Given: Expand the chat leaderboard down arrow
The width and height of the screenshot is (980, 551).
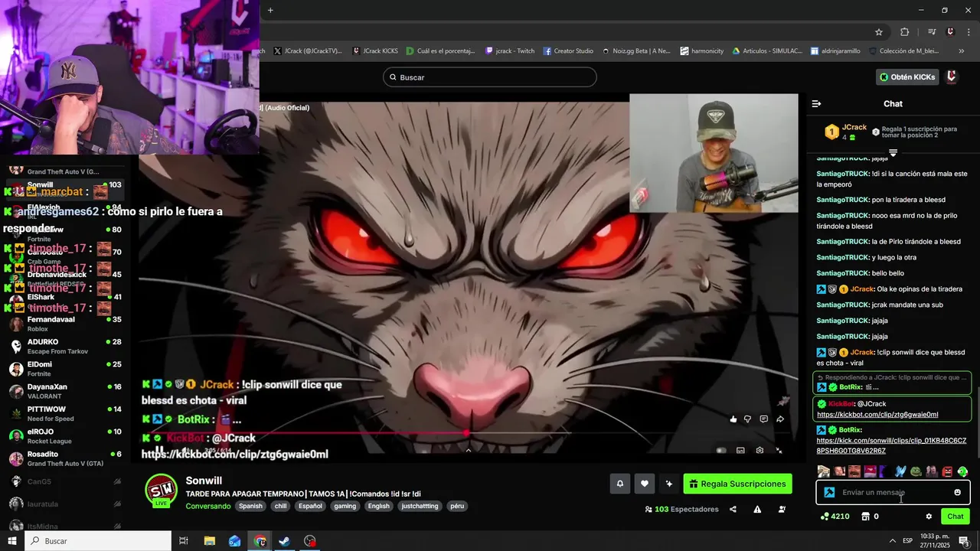Looking at the screenshot, I should click(893, 153).
